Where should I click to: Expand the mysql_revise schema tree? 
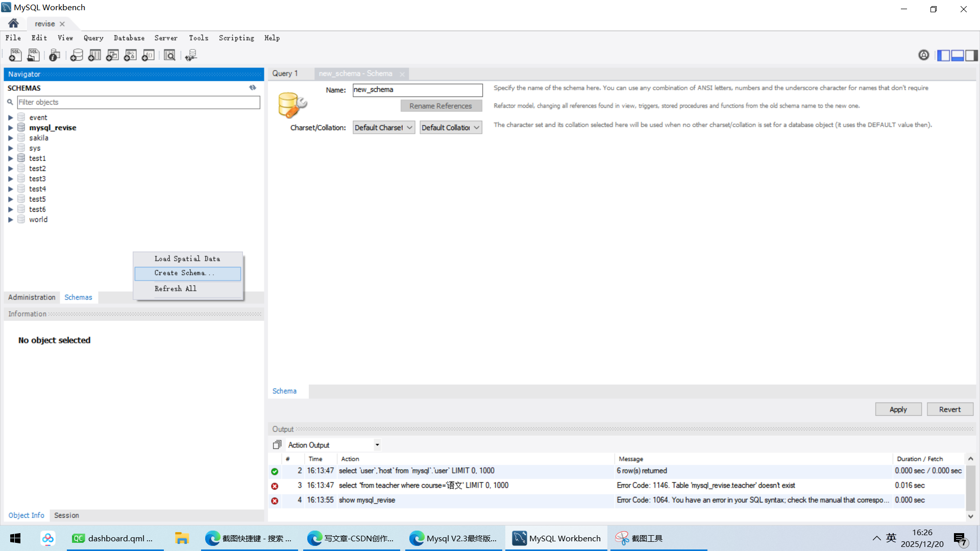pyautogui.click(x=10, y=128)
